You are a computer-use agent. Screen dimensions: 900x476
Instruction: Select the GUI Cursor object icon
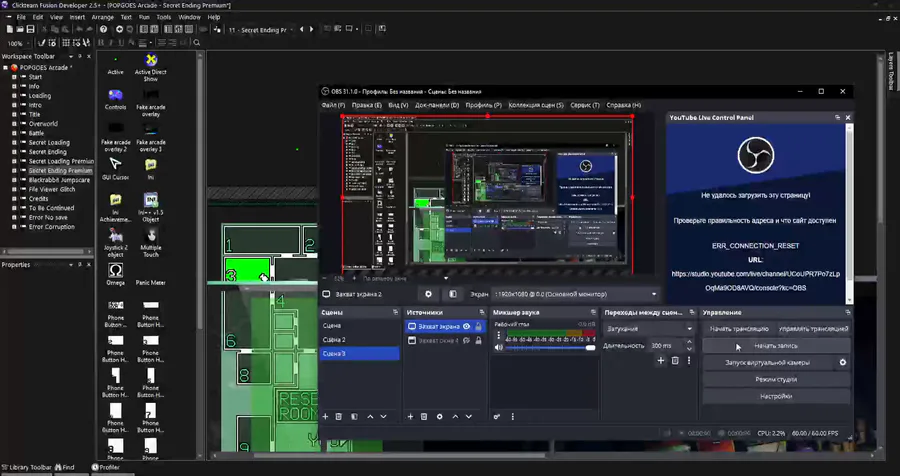115,164
